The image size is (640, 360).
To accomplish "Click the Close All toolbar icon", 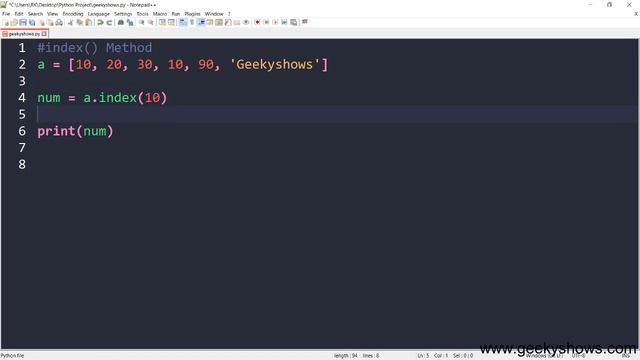I will pos(50,22).
